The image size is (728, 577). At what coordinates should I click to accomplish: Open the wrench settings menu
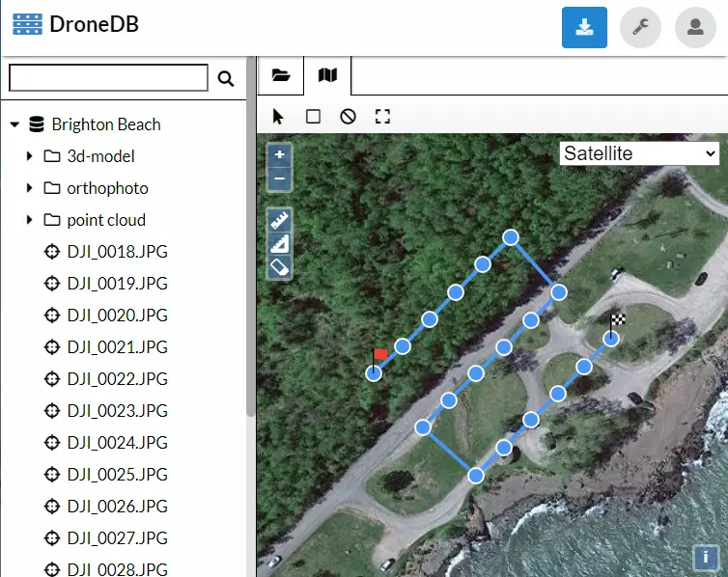coord(640,27)
